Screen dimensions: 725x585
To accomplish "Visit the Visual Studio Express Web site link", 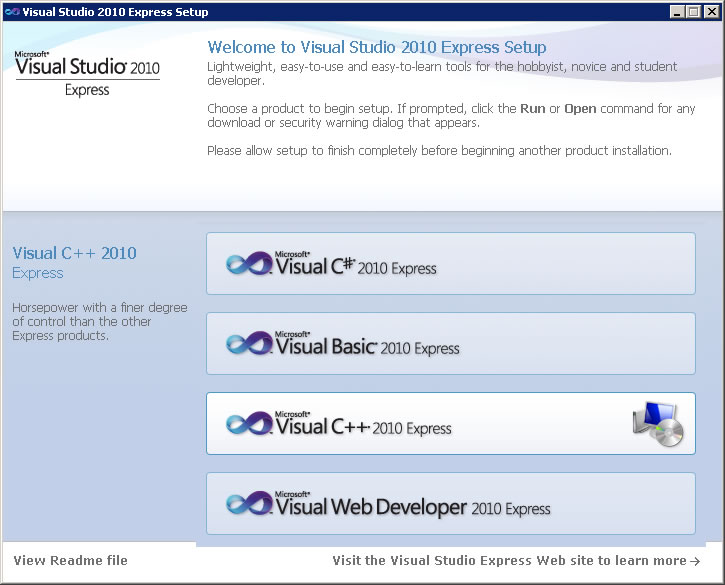I will [516, 560].
